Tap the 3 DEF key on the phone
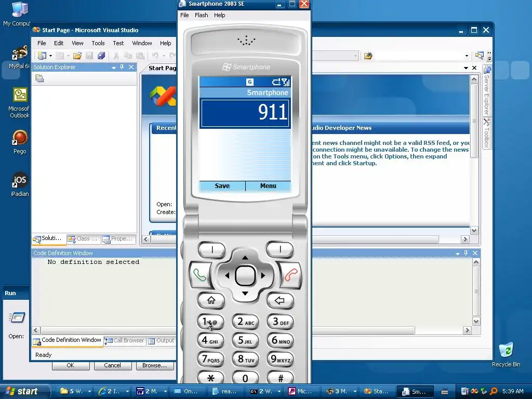 coord(280,321)
